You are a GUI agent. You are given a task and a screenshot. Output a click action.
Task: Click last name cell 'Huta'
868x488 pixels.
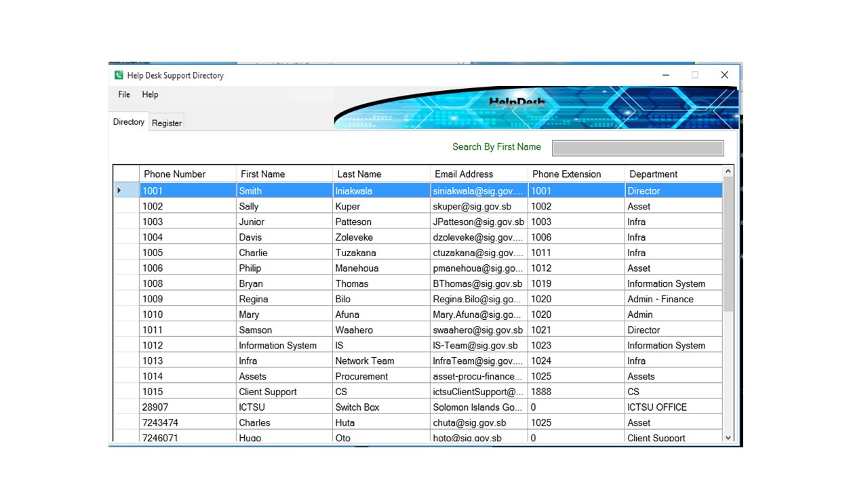click(x=381, y=423)
